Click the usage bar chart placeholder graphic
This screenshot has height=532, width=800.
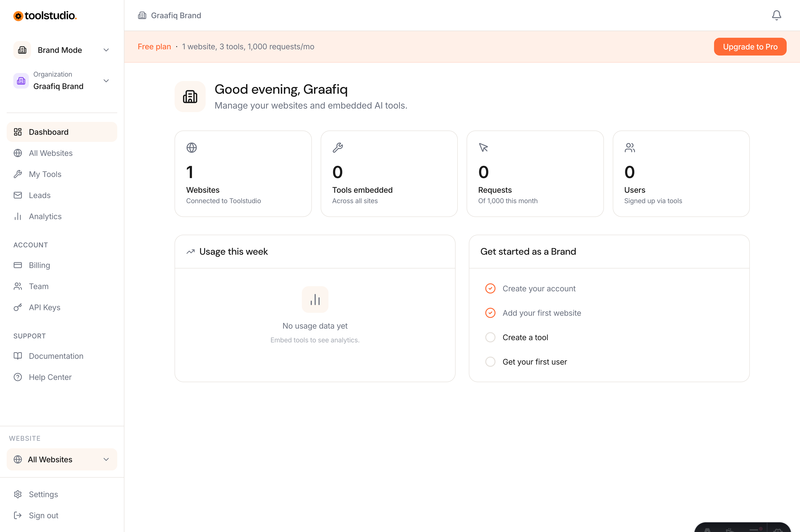tap(315, 299)
